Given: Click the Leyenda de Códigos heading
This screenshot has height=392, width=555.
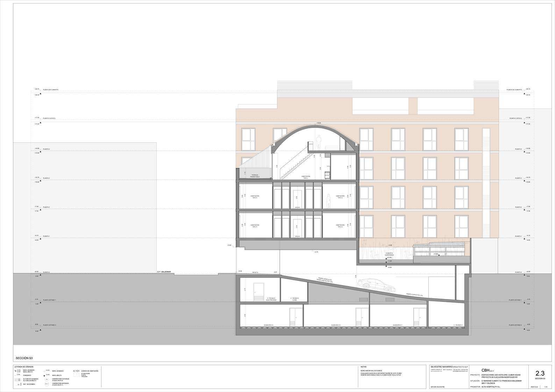Looking at the screenshot, I should (x=24, y=367).
